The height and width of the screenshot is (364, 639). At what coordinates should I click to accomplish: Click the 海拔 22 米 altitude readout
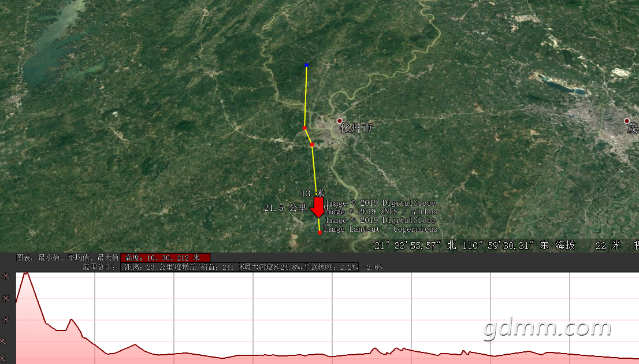(585, 246)
